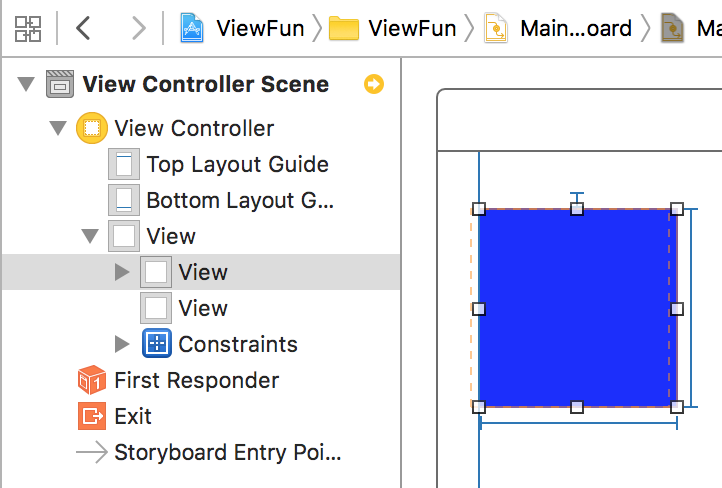Image resolution: width=722 pixels, height=488 pixels.
Task: Click the ViewFun project file icon
Action: click(x=192, y=29)
